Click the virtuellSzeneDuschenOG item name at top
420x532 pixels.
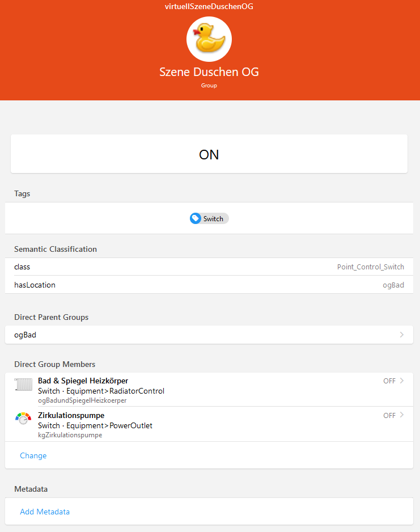[209, 7]
